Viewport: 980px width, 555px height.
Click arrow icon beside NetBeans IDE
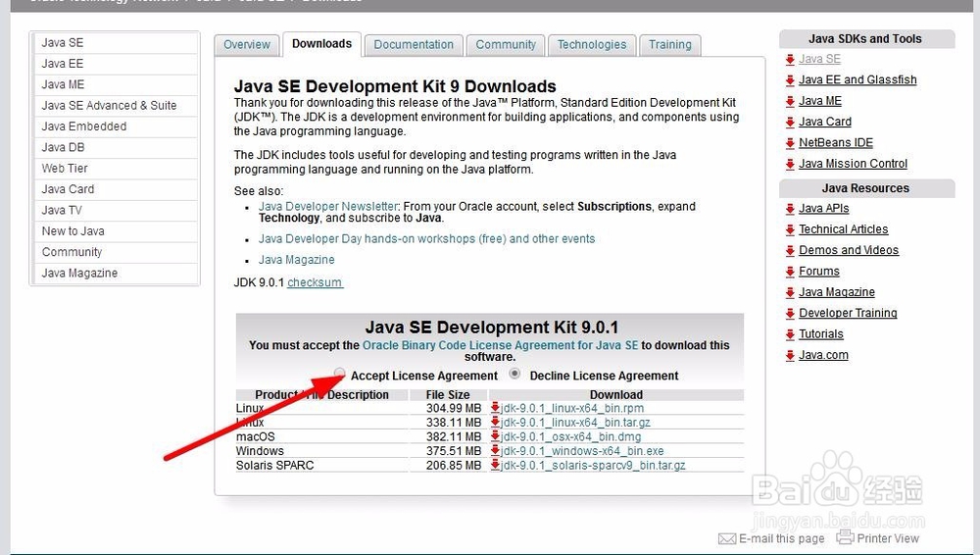click(790, 143)
